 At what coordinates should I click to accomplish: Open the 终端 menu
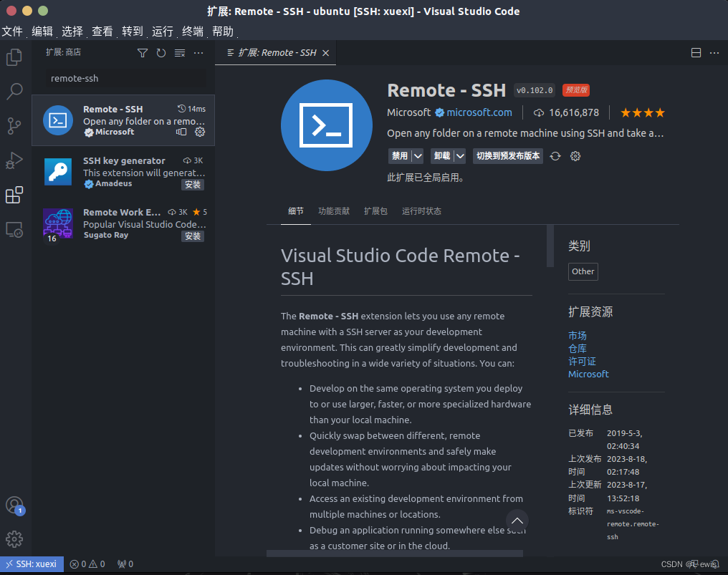pyautogui.click(x=193, y=31)
